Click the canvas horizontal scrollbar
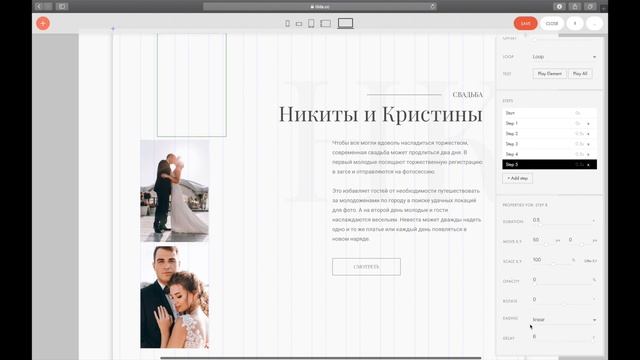Image resolution: width=640 pixels, height=360 pixels. (321, 358)
